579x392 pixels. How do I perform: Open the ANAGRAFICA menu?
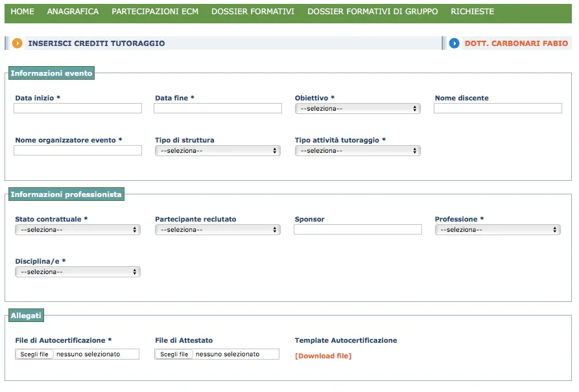coord(73,12)
